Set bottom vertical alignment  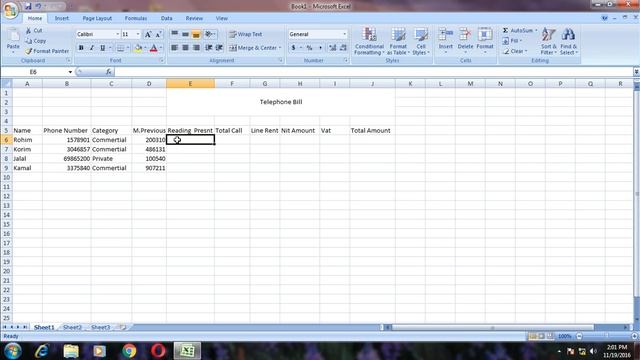pyautogui.click(x=196, y=34)
